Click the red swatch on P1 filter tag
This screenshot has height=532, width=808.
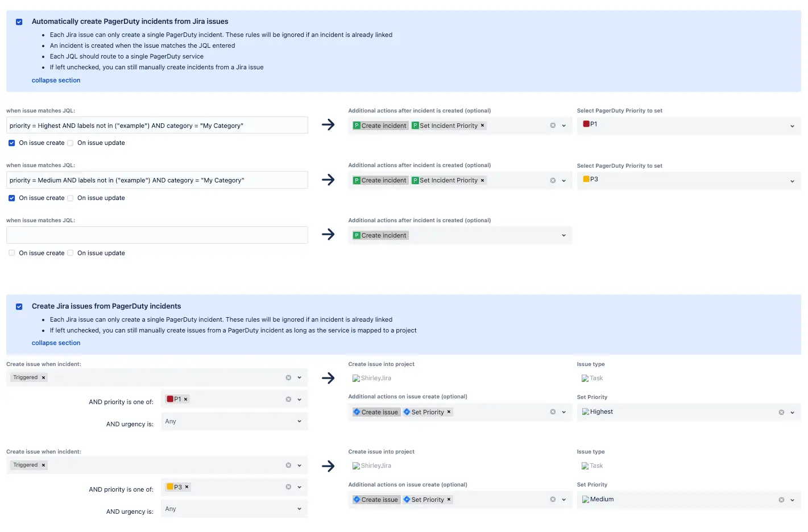tap(169, 398)
